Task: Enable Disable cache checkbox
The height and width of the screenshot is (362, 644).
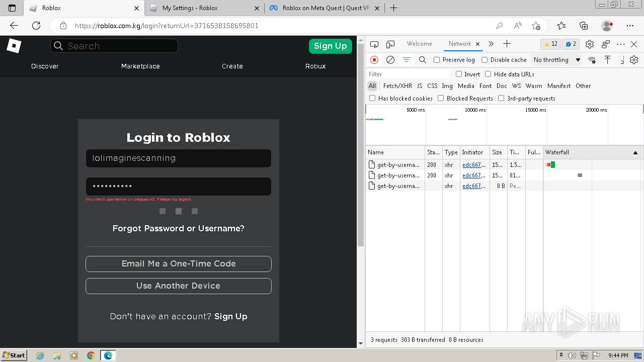Action: point(485,60)
